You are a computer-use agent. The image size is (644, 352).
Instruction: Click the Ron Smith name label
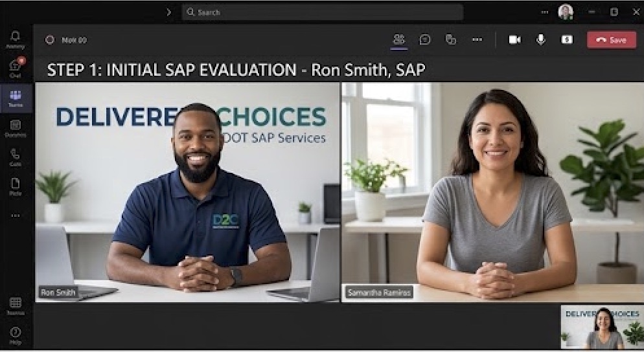pyautogui.click(x=58, y=292)
